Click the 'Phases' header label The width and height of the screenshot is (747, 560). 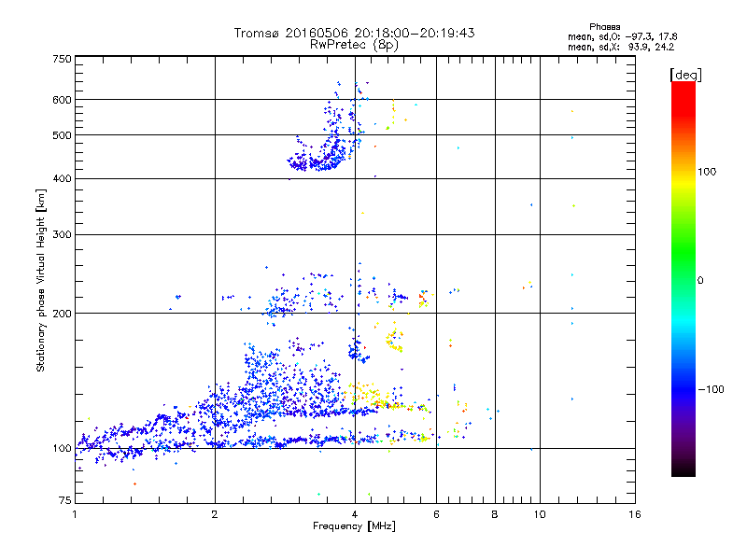coord(604,27)
